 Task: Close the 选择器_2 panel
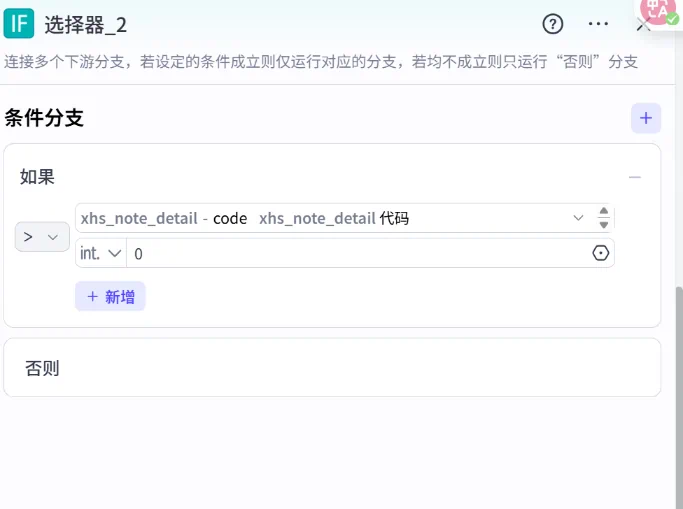(643, 26)
